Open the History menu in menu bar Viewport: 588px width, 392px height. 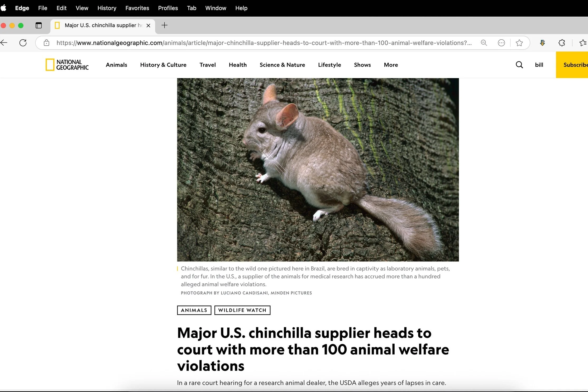click(107, 8)
